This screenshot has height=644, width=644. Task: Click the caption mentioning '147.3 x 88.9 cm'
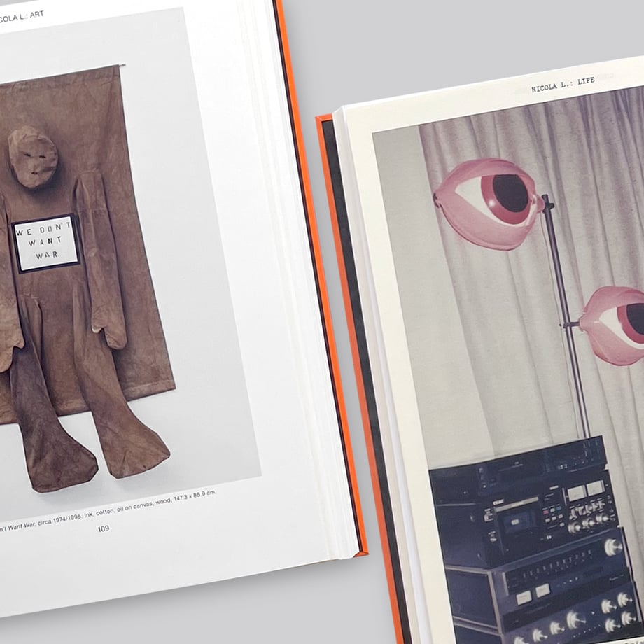[x=108, y=510]
